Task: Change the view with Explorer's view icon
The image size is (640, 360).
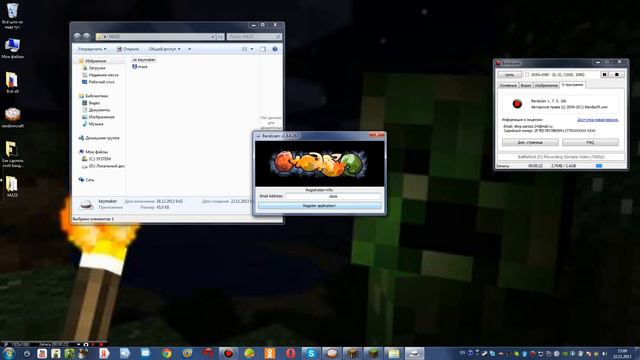Action: point(245,49)
